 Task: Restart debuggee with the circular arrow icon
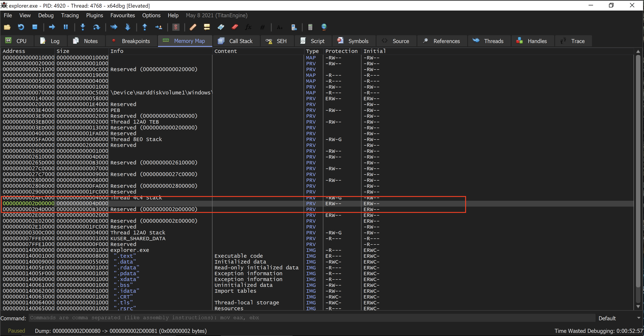[21, 27]
